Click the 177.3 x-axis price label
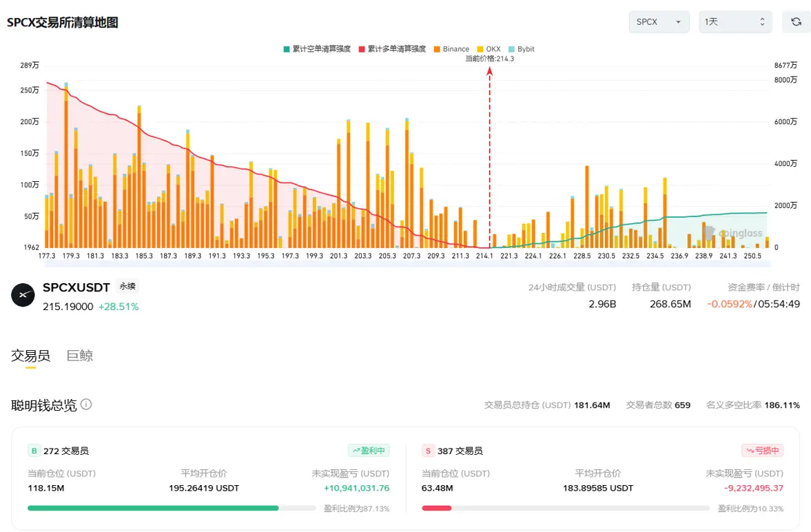The height and width of the screenshot is (532, 811). (47, 256)
